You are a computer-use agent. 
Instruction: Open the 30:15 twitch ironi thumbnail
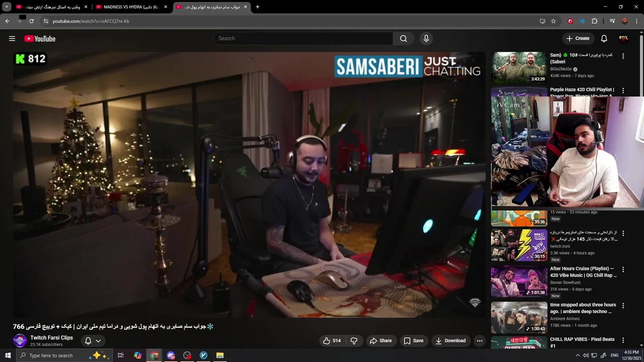(519, 245)
